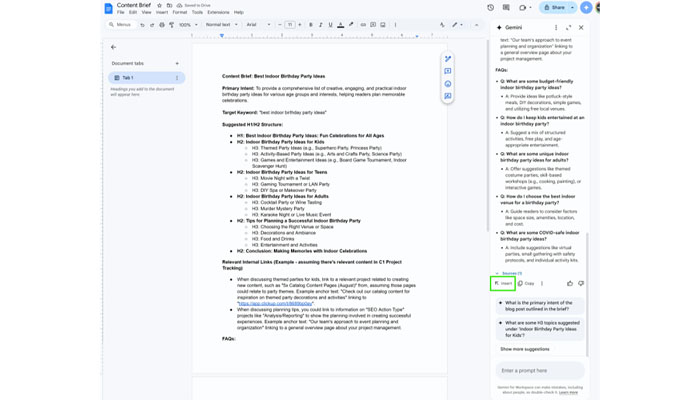Click the back arrow in document tabs panel

[113, 47]
